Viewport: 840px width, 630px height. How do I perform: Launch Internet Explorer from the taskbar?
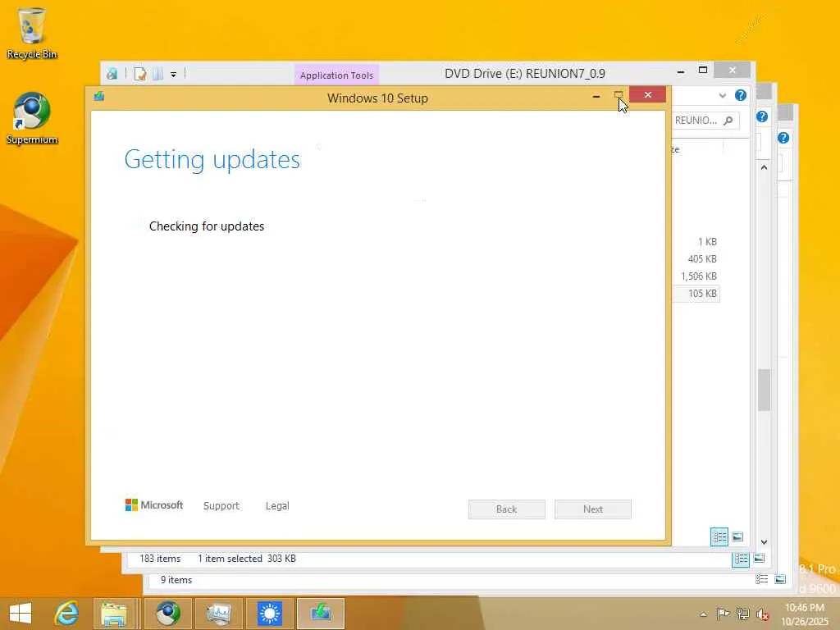coord(67,614)
